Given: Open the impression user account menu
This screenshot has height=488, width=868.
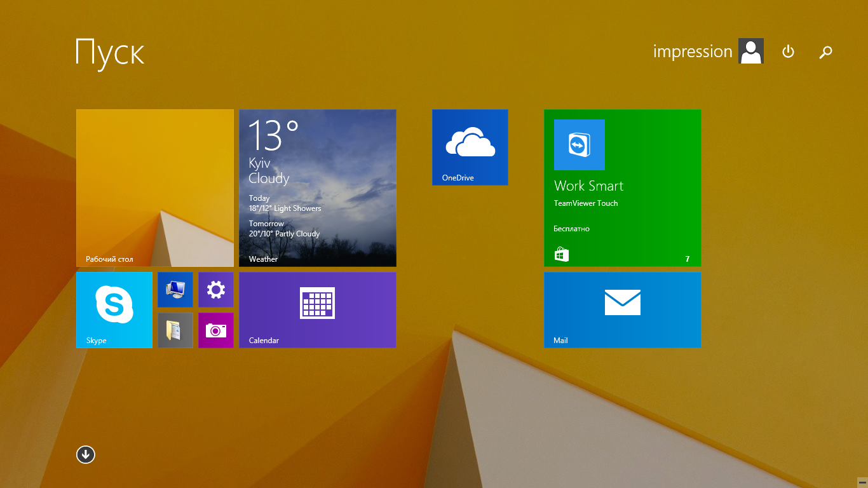Looking at the screenshot, I should (709, 51).
